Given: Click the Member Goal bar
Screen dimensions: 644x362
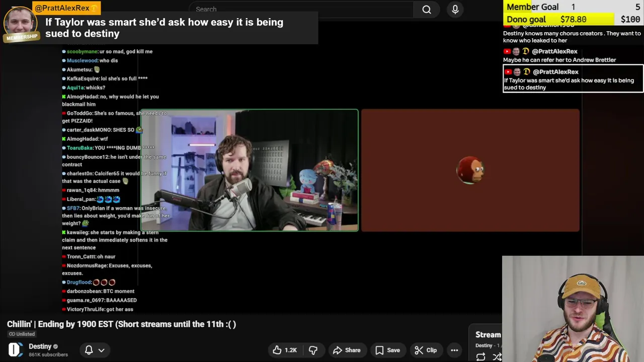Looking at the screenshot, I should [574, 7].
